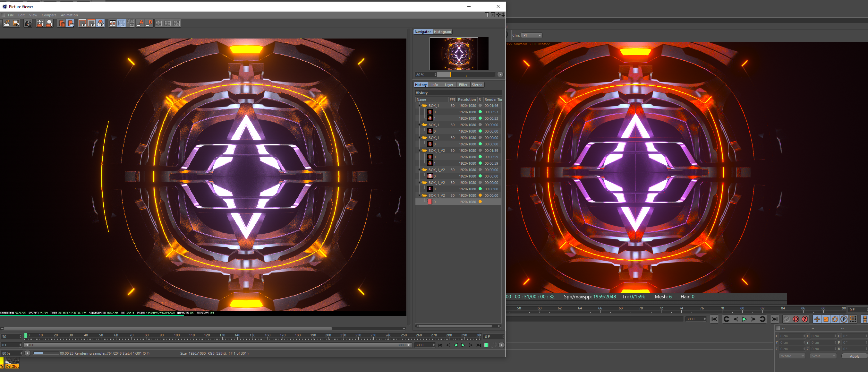
Task: Toggle the Position keyframe move icon
Action: tap(817, 319)
